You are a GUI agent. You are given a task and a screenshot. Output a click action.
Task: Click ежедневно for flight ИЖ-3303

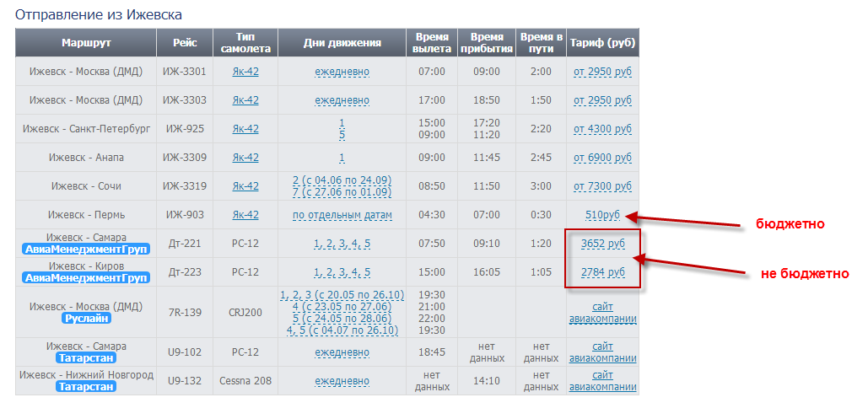(x=342, y=100)
